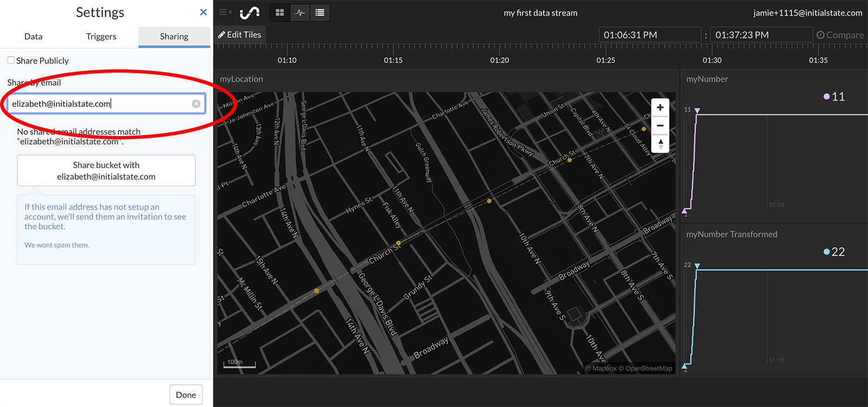
Task: Collapse the sidebar with the hamburger arrow icon
Action: point(225,12)
